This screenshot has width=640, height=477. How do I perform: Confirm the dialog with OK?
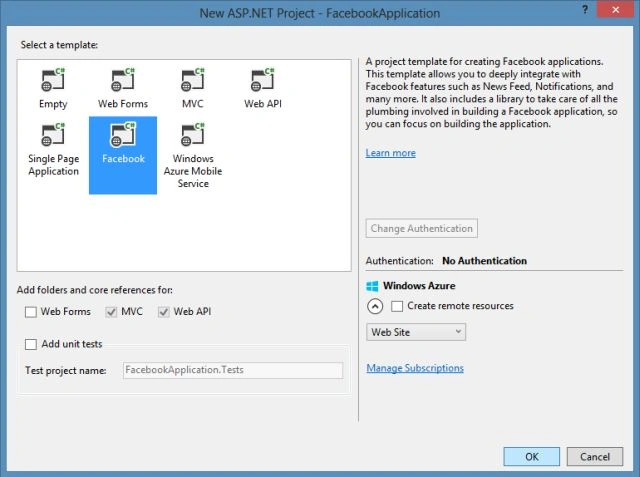click(532, 457)
